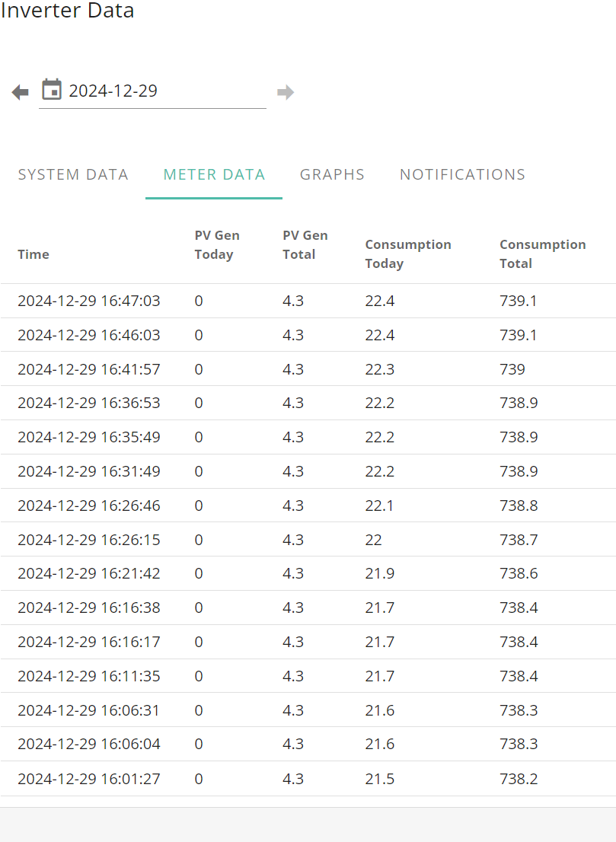Click the 739 consumption total value
Viewport: 616px width, 842px height.
[x=512, y=369]
